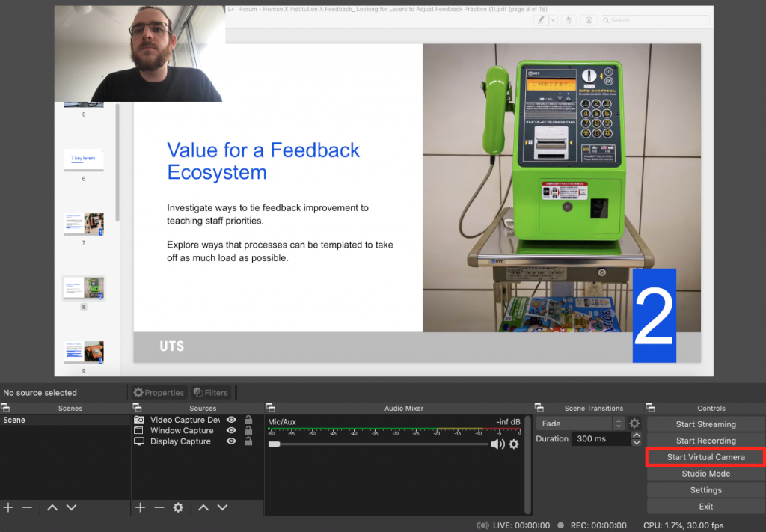Click the Mic/Aux volume slider handle
766x532 pixels.
[x=275, y=444]
